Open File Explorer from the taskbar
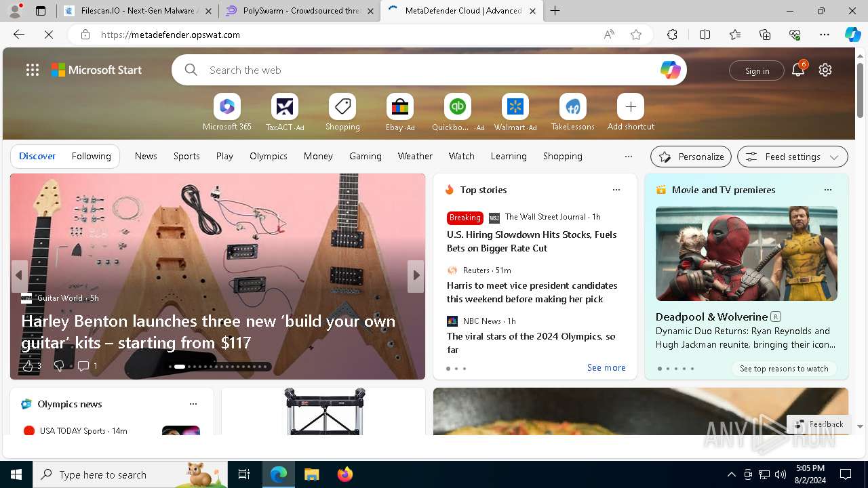Screen dimensions: 868x488 [x=312, y=474]
